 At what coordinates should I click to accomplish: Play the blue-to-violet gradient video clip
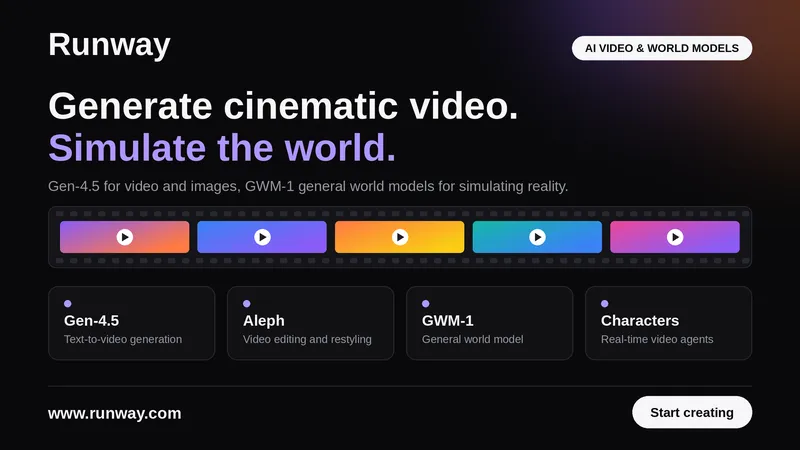click(262, 237)
